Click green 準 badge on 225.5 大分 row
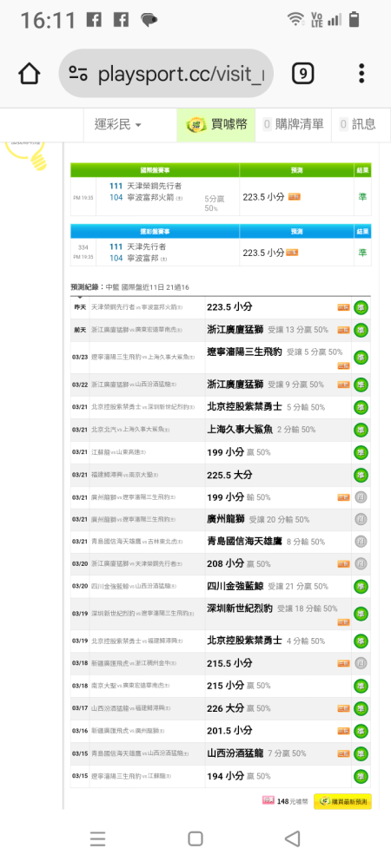391x868 pixels. [x=361, y=475]
